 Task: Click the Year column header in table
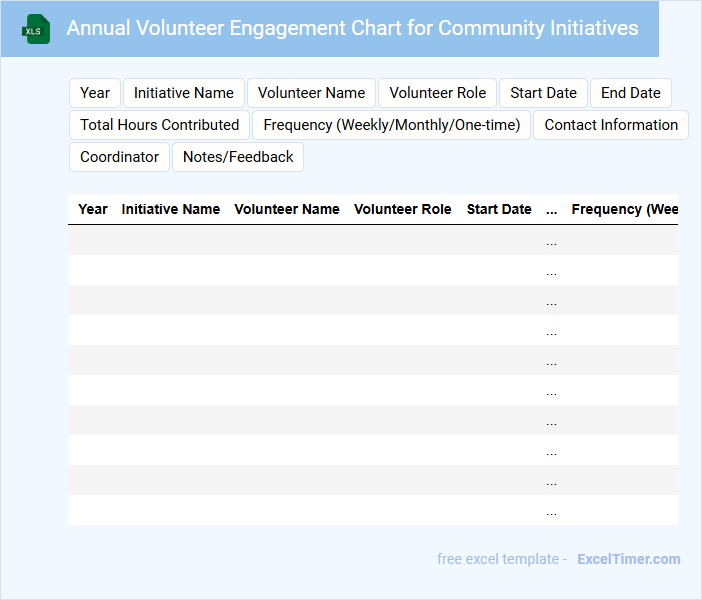(x=93, y=209)
